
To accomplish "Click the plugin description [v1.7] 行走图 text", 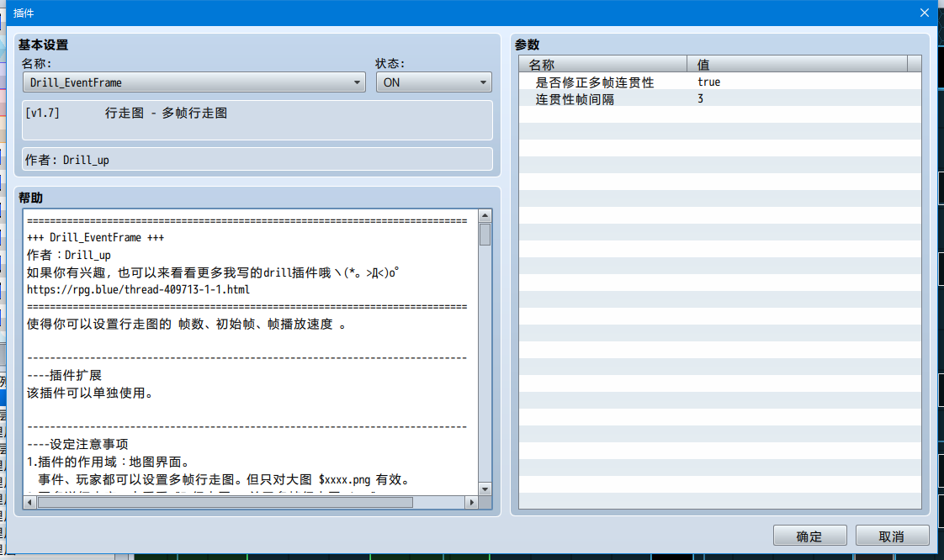I will tap(126, 113).
